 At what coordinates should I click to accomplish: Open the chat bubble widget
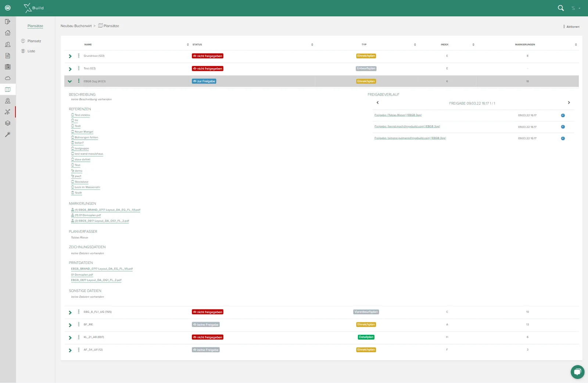577,372
